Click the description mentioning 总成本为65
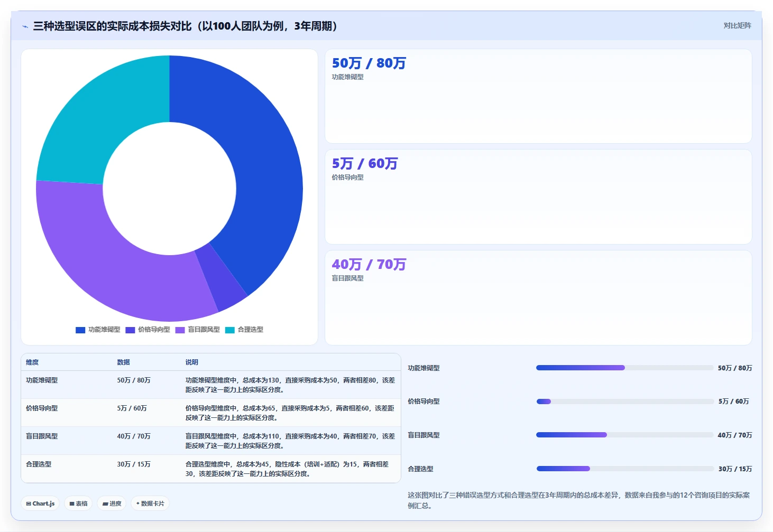 click(290, 413)
